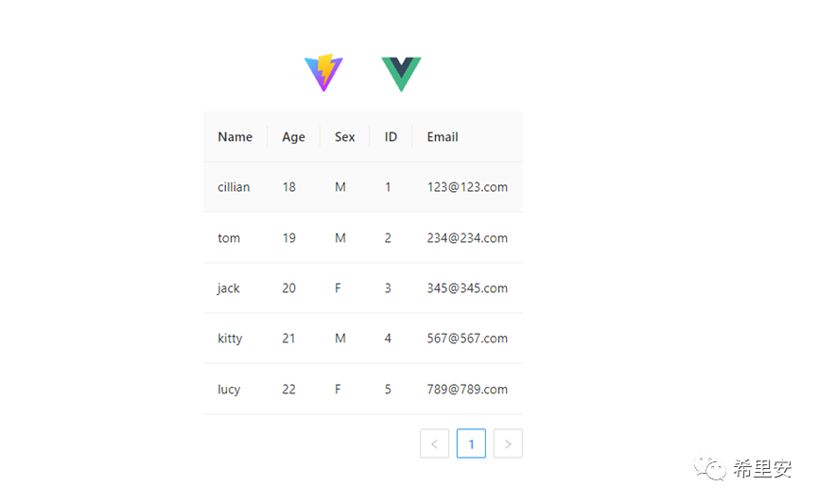Click the green Vue logo

tap(401, 74)
